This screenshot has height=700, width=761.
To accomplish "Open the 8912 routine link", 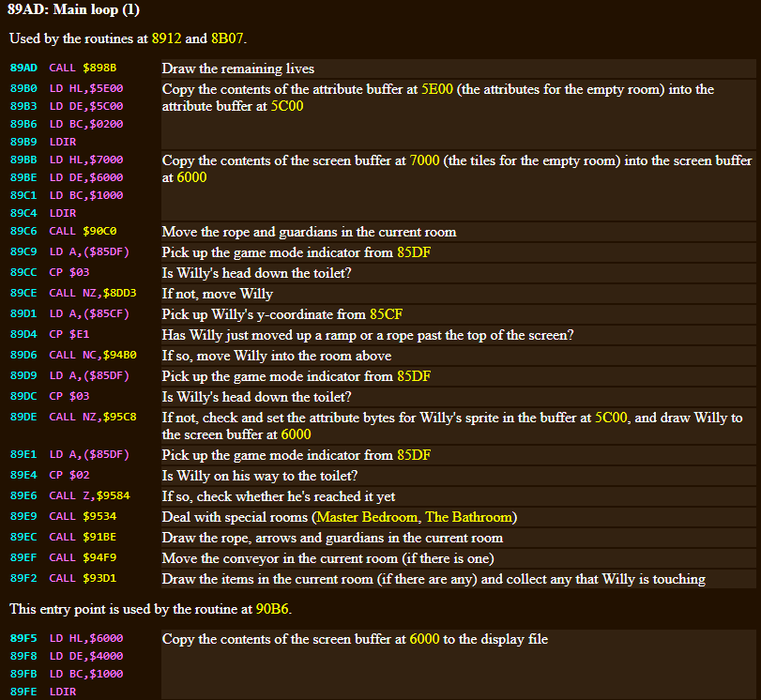I will pyautogui.click(x=166, y=39).
